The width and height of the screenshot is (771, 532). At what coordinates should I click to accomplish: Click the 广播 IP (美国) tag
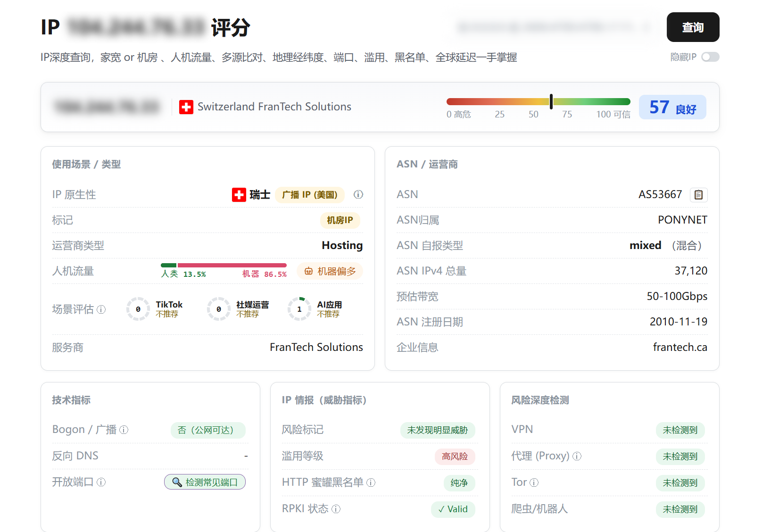tap(310, 195)
